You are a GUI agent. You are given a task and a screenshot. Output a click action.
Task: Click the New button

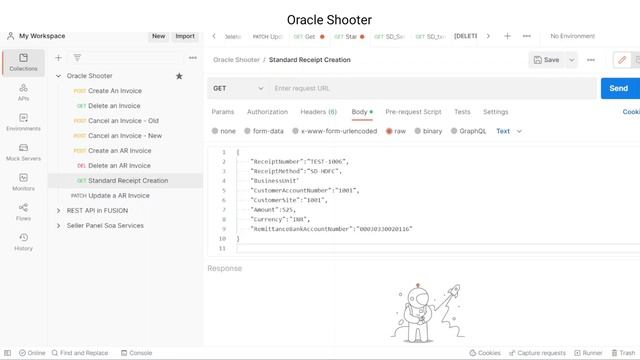tap(158, 36)
